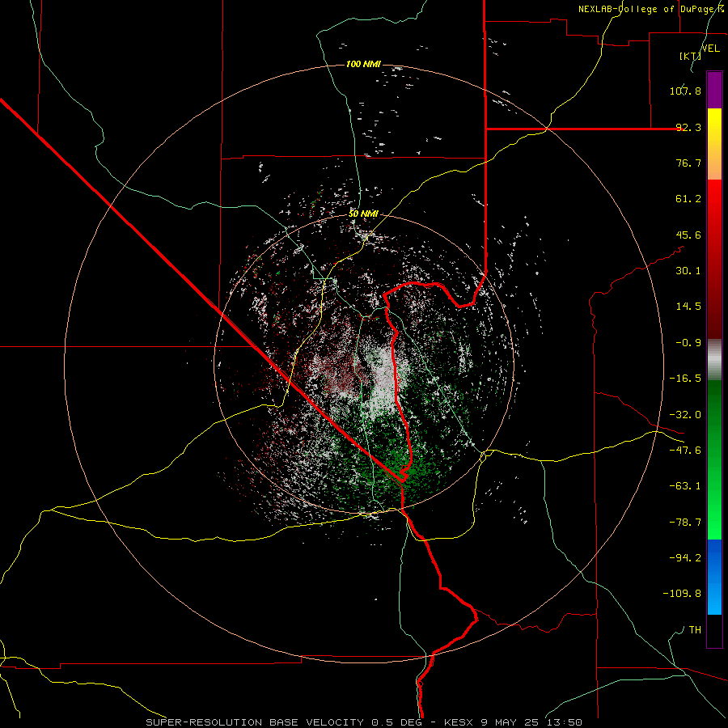Select the 45.6 legend value
Screen dimensions: 728x728
[688, 235]
